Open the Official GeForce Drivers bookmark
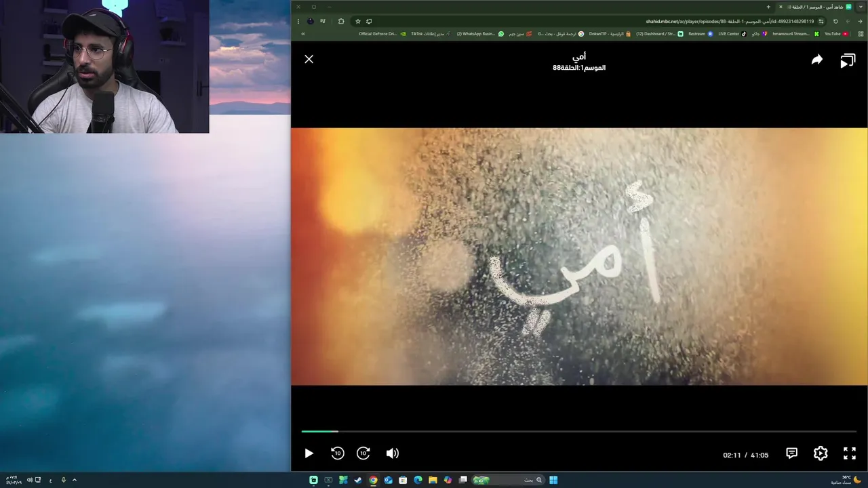 pos(383,33)
